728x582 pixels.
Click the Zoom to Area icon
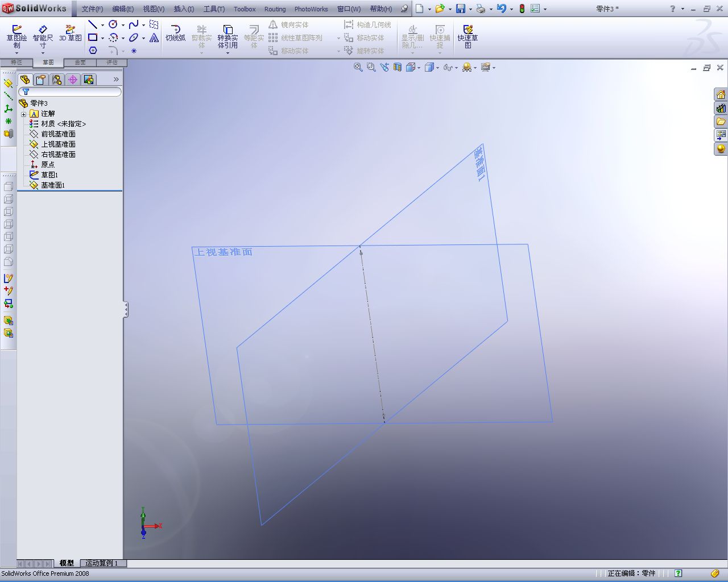pyautogui.click(x=371, y=67)
